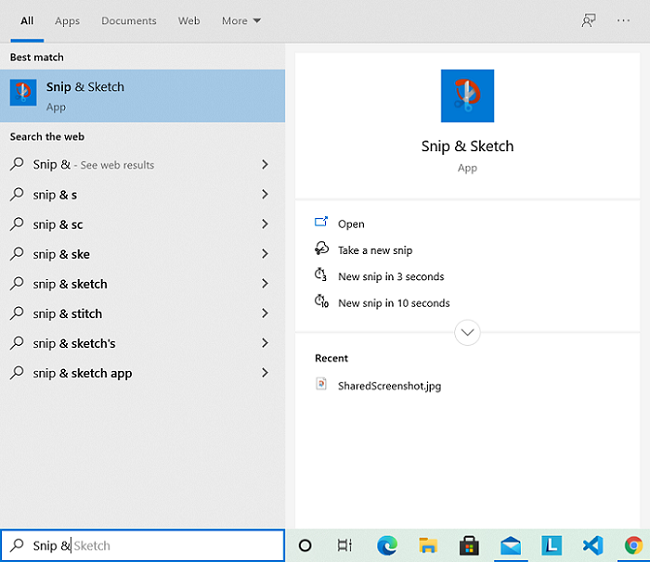
Task: Expand the 'snip & sketch app' suggestion arrow
Action: coord(265,373)
